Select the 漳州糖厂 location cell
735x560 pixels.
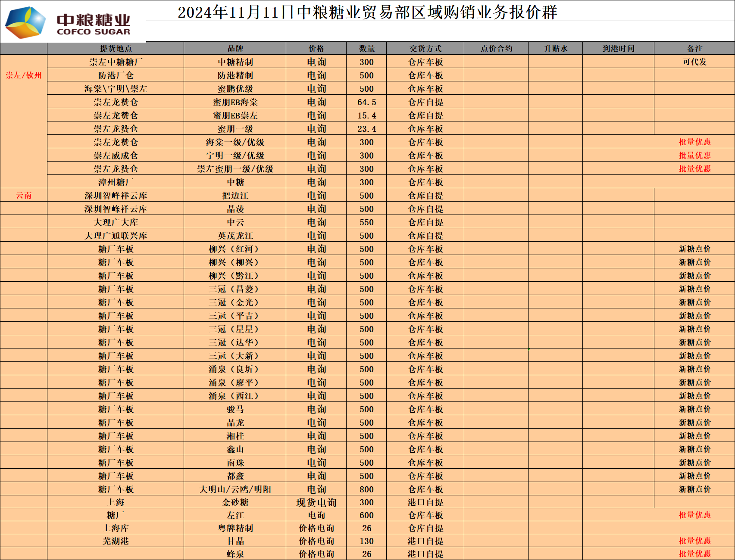tap(116, 182)
